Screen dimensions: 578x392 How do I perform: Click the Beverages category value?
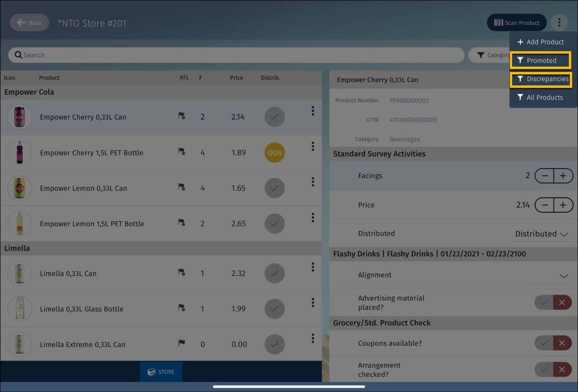click(x=405, y=139)
